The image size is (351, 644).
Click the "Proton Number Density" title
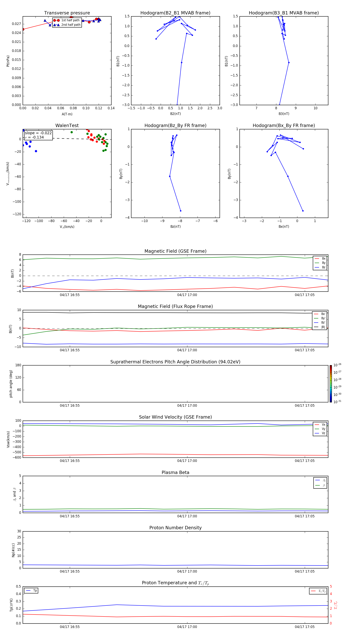(x=175, y=528)
